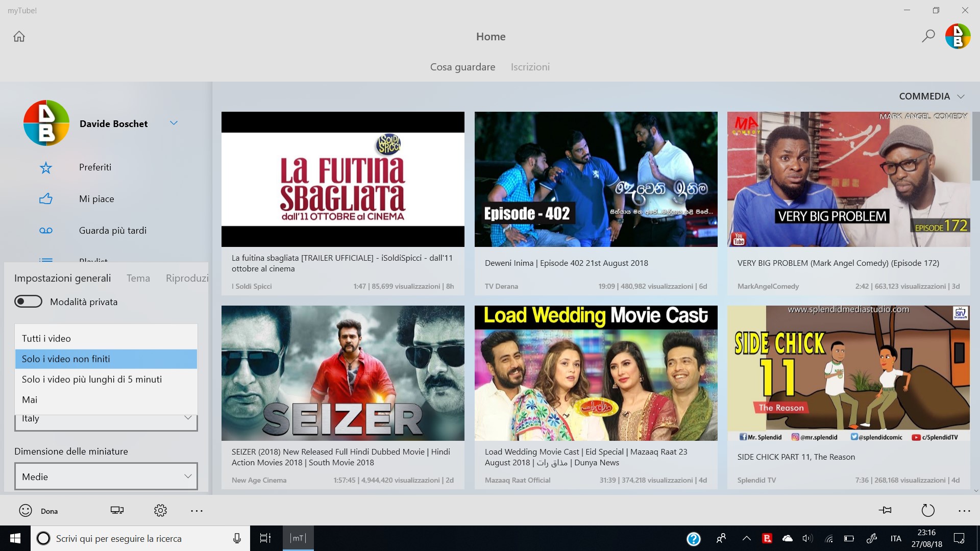Play Deweni Inima Episode 402 thumbnail
Image resolution: width=980 pixels, height=551 pixels.
(596, 179)
